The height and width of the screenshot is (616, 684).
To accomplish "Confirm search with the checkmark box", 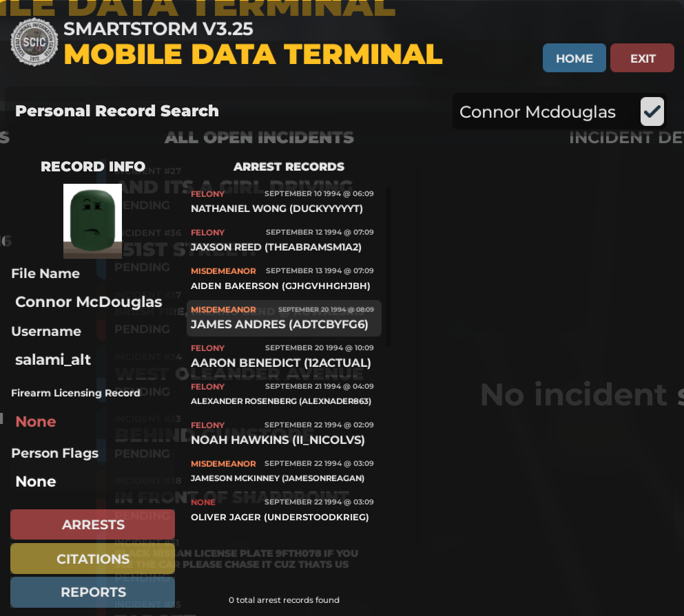I will [652, 111].
